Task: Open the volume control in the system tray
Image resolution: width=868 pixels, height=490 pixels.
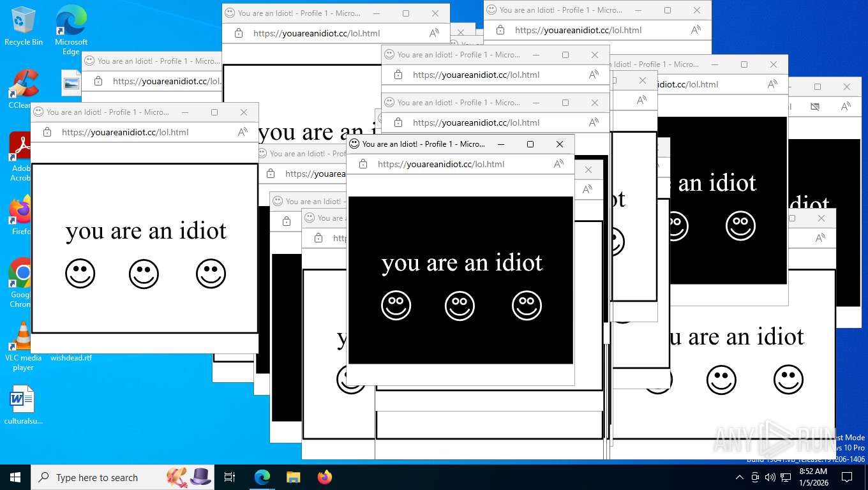Action: [770, 477]
